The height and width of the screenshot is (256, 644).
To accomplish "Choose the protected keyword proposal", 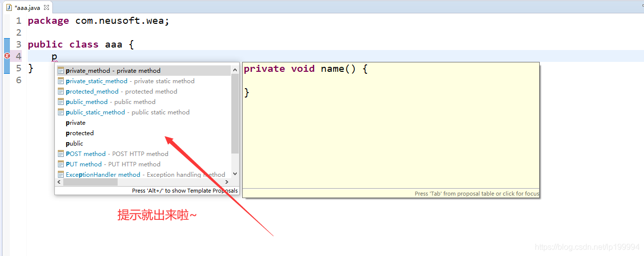I will [x=143, y=133].
